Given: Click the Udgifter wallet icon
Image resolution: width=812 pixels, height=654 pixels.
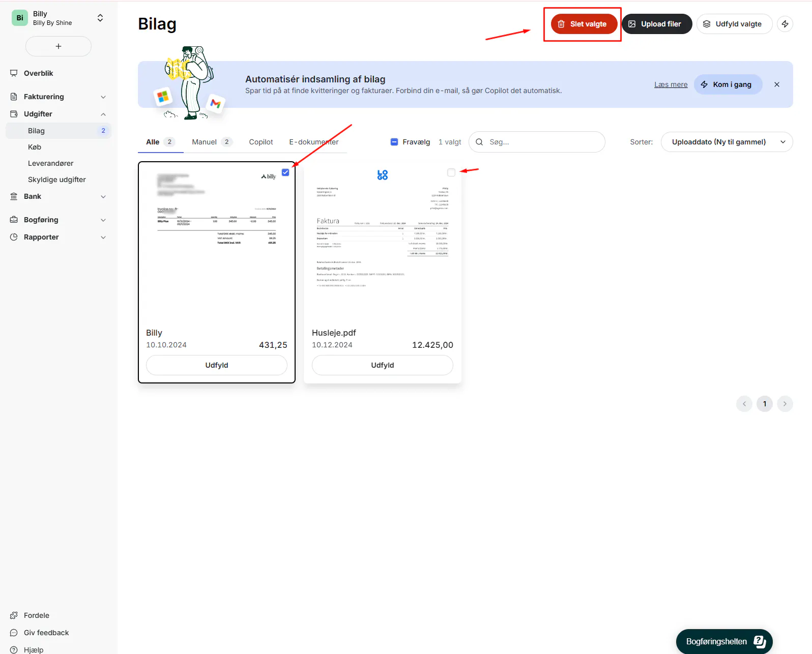Looking at the screenshot, I should (x=14, y=114).
